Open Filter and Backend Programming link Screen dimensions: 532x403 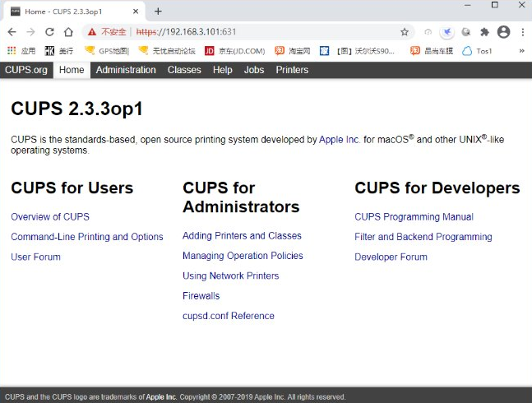coord(423,237)
